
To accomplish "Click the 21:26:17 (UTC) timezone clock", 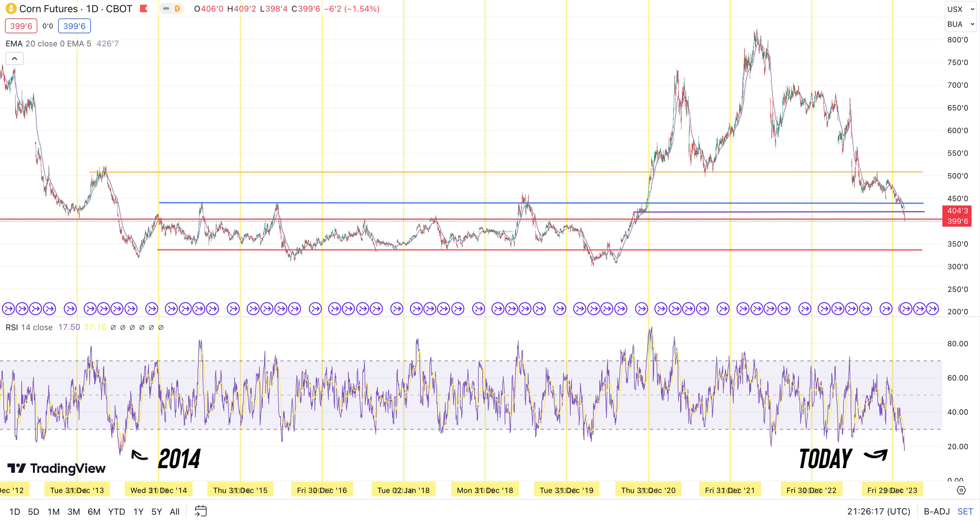I will [878, 511].
